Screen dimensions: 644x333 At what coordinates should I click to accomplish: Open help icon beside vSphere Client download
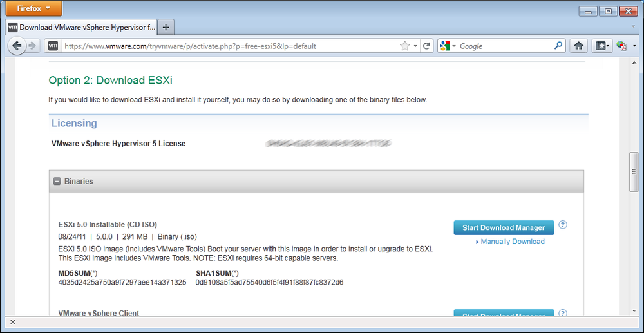(x=563, y=313)
